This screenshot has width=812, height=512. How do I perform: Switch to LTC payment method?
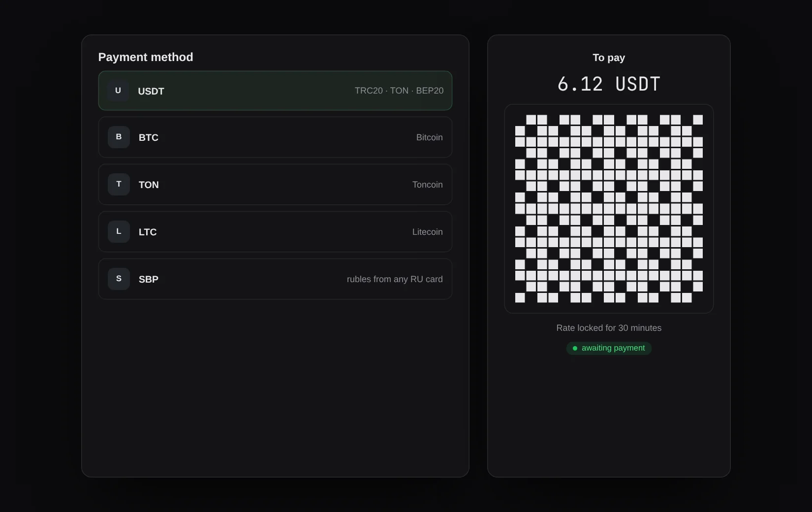pyautogui.click(x=275, y=231)
